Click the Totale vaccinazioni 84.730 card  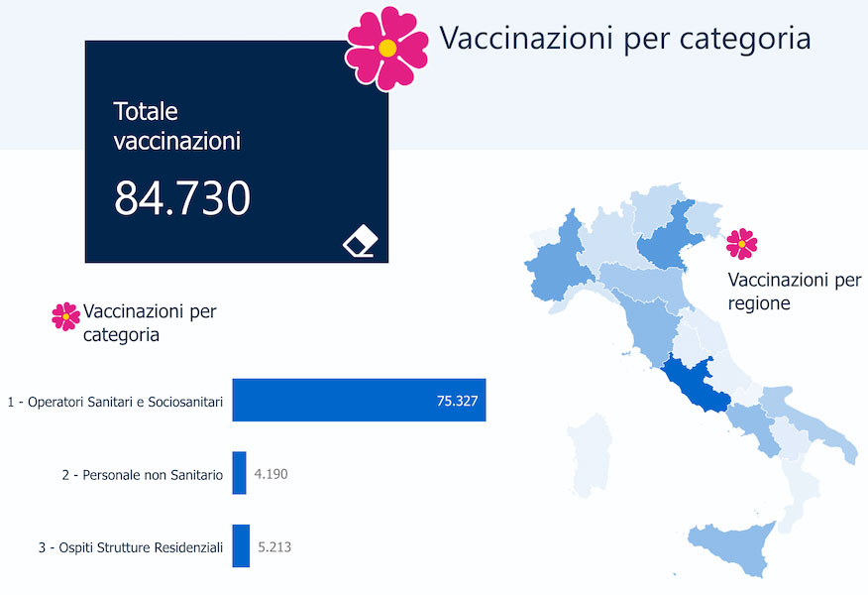pyautogui.click(x=236, y=152)
